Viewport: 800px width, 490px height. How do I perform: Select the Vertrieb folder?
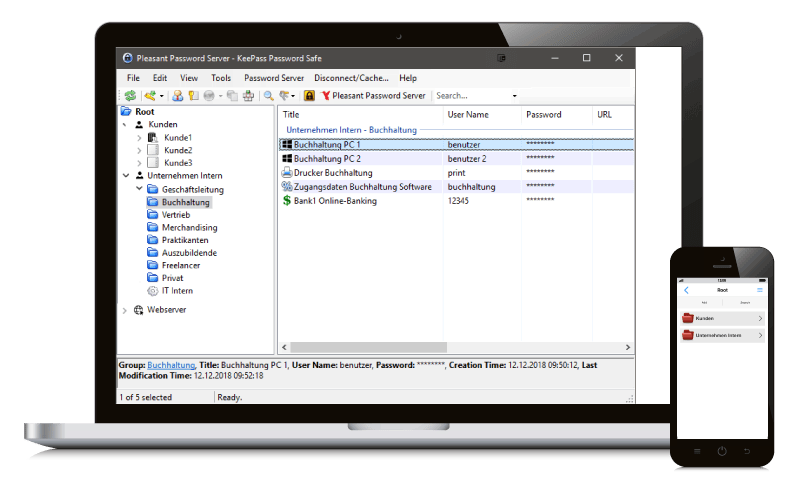click(x=176, y=215)
